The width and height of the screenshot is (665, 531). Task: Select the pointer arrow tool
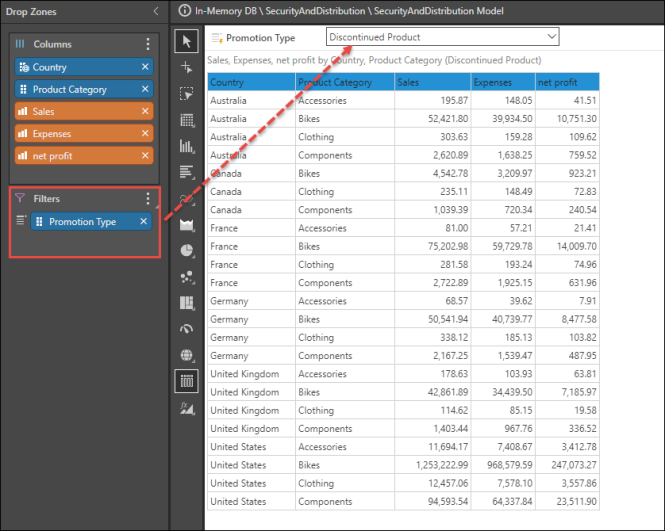tap(187, 41)
